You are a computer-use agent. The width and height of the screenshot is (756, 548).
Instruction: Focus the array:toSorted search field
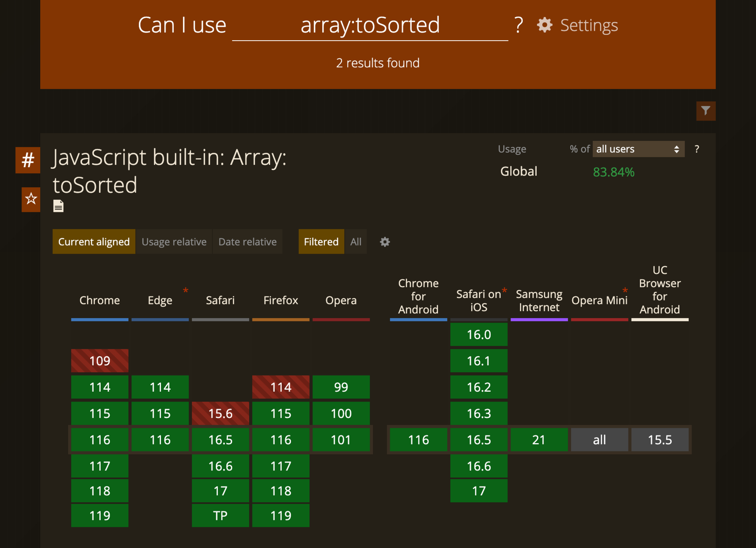pyautogui.click(x=370, y=25)
